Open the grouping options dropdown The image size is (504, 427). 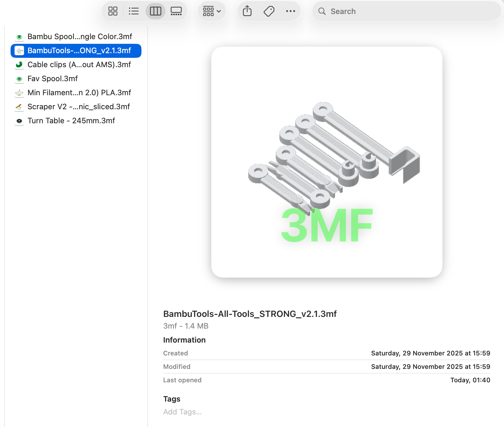click(212, 11)
